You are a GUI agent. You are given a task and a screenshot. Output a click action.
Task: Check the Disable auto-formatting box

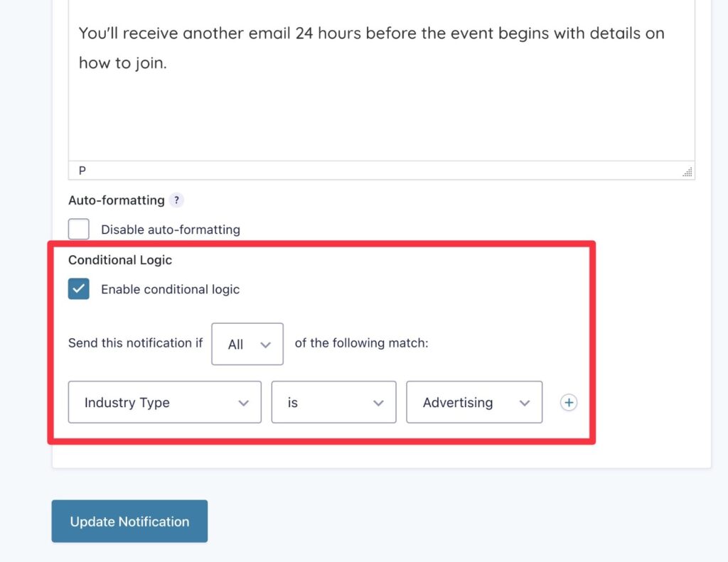78,229
